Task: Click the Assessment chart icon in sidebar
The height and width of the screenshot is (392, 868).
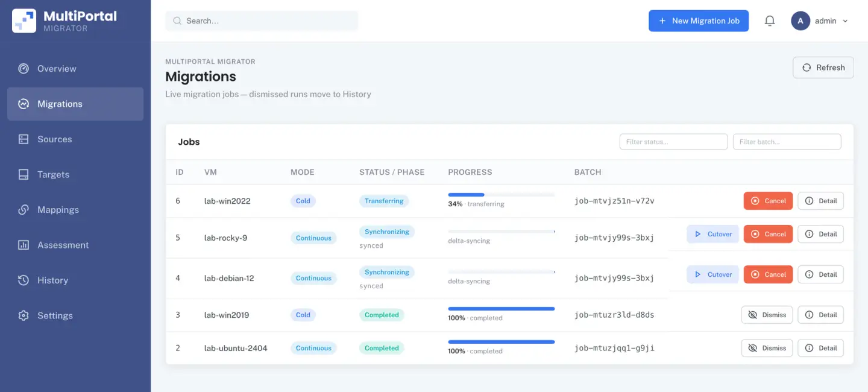Action: coord(24,245)
